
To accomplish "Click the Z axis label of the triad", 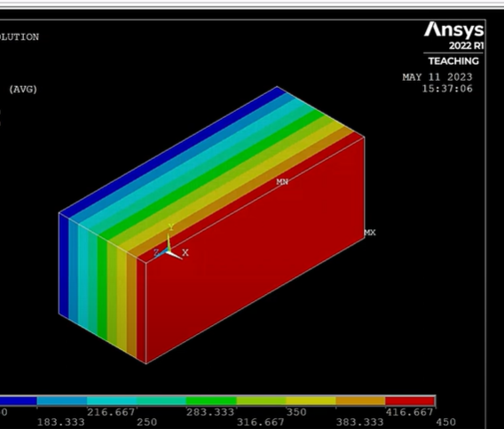I will click(156, 252).
